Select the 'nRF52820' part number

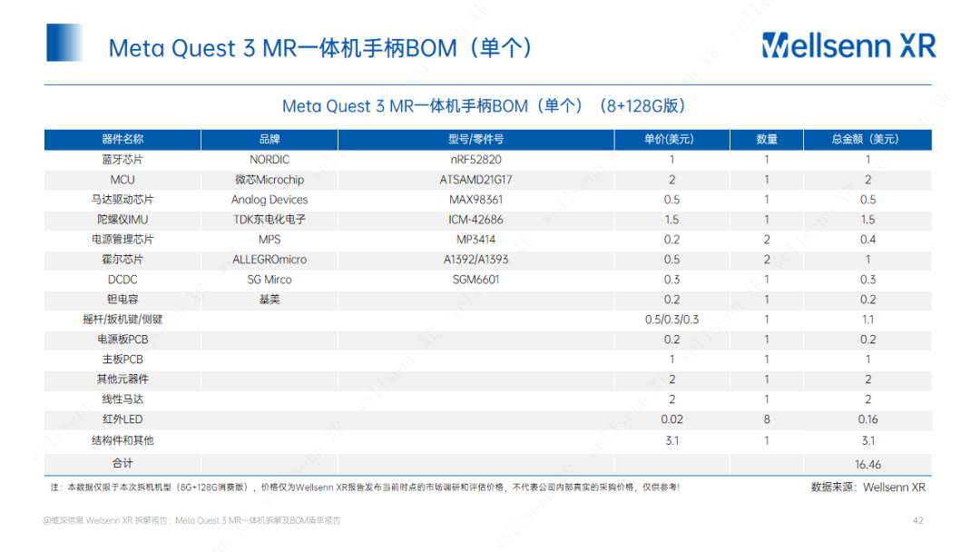click(475, 160)
